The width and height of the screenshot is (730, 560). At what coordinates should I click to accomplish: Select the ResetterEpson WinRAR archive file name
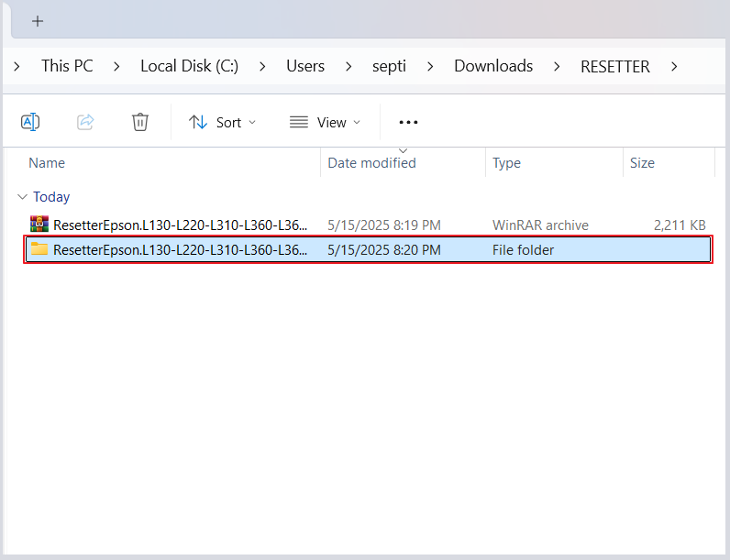pos(180,225)
